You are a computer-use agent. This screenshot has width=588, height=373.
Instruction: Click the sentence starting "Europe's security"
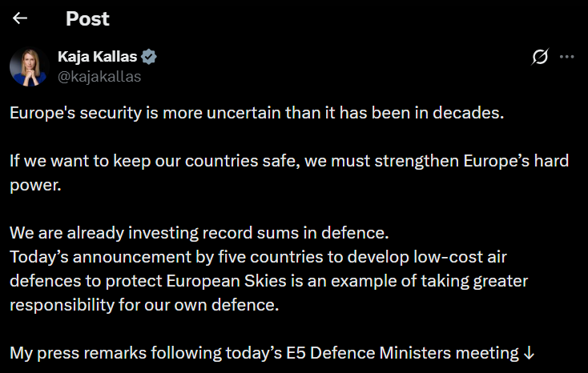click(256, 113)
